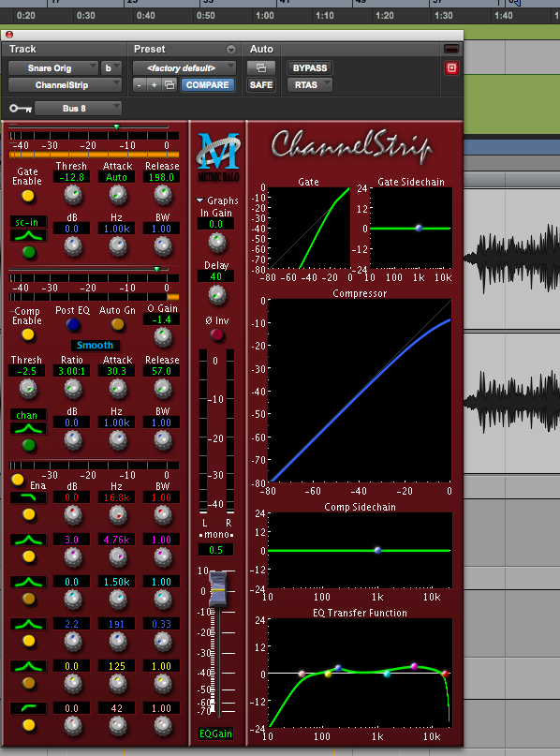560x756 pixels.
Task: Click the compressor sidechain filter shape icon
Action: 28,429
